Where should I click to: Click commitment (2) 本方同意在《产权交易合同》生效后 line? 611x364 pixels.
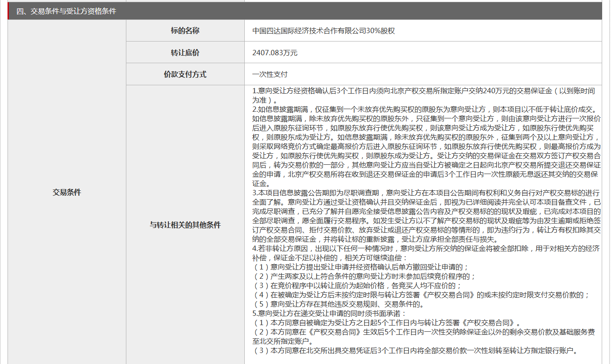pyautogui.click(x=424, y=336)
